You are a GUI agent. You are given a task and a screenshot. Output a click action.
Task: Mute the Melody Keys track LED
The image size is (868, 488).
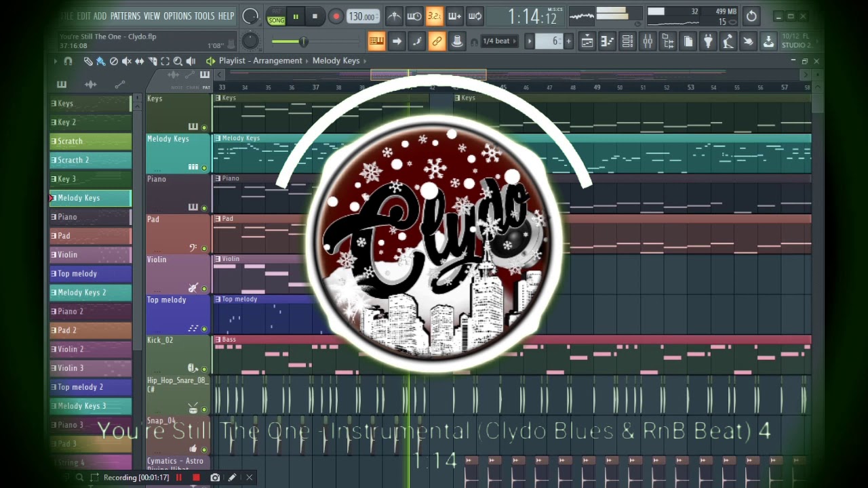click(204, 167)
